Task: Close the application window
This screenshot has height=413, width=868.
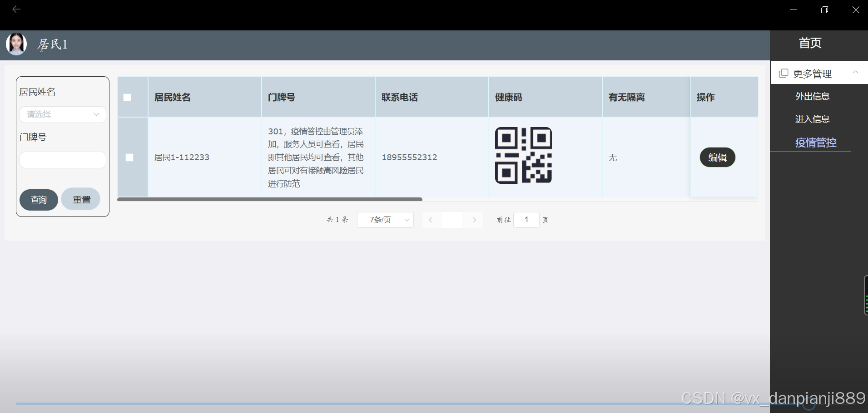Action: click(x=856, y=10)
